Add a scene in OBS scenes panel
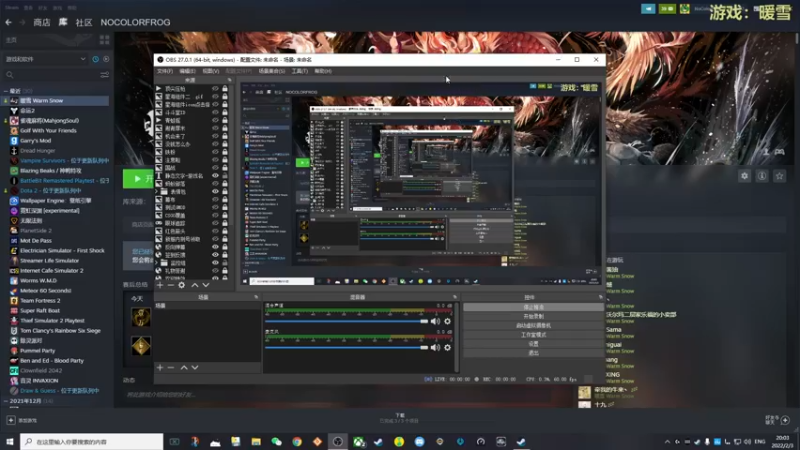The image size is (800, 450). (x=160, y=367)
